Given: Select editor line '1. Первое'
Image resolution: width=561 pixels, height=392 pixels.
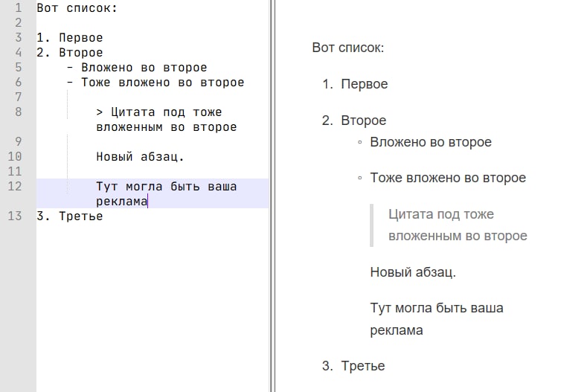Looking at the screenshot, I should 70,37.
